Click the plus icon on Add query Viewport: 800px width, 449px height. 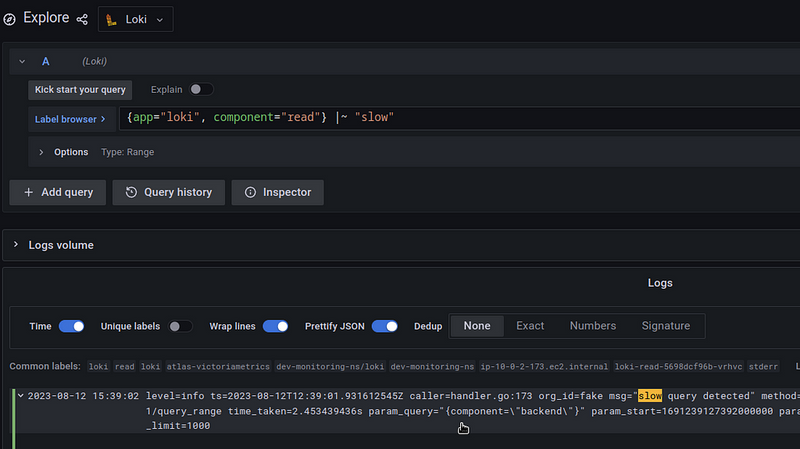(x=28, y=192)
